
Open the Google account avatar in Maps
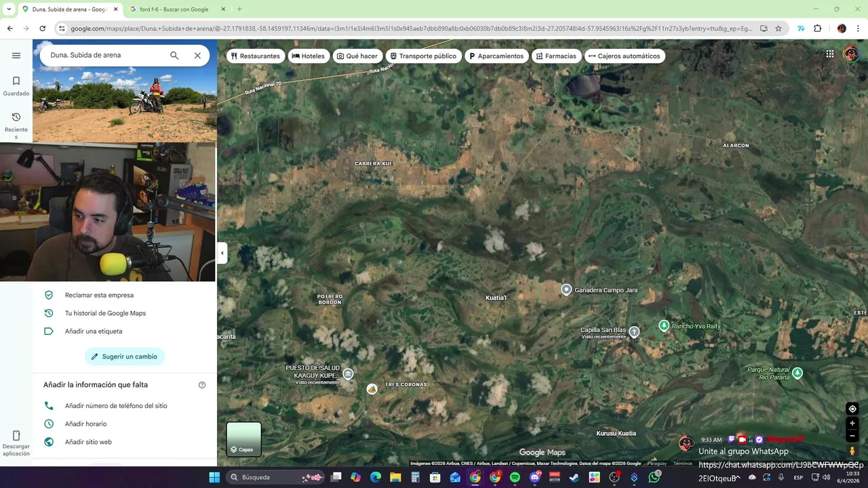pyautogui.click(x=851, y=54)
